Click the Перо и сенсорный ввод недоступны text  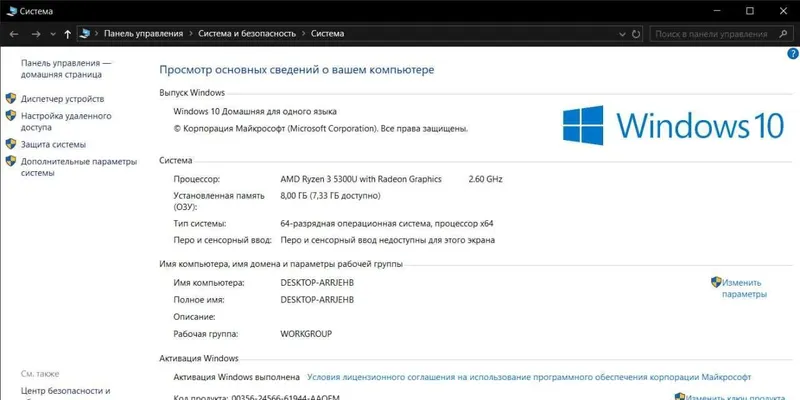tap(388, 240)
